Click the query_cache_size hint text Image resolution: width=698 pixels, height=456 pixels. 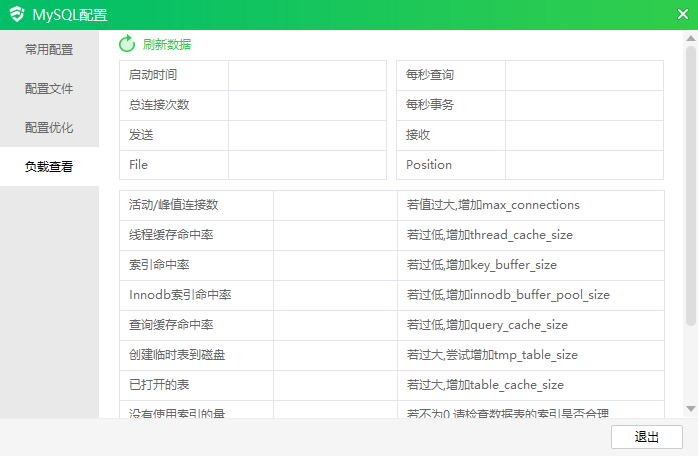coord(487,325)
